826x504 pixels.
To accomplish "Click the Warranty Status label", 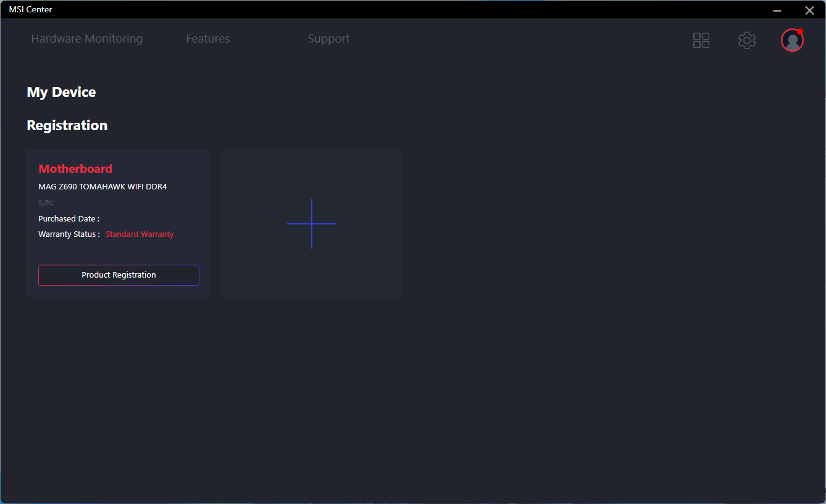I will [69, 234].
